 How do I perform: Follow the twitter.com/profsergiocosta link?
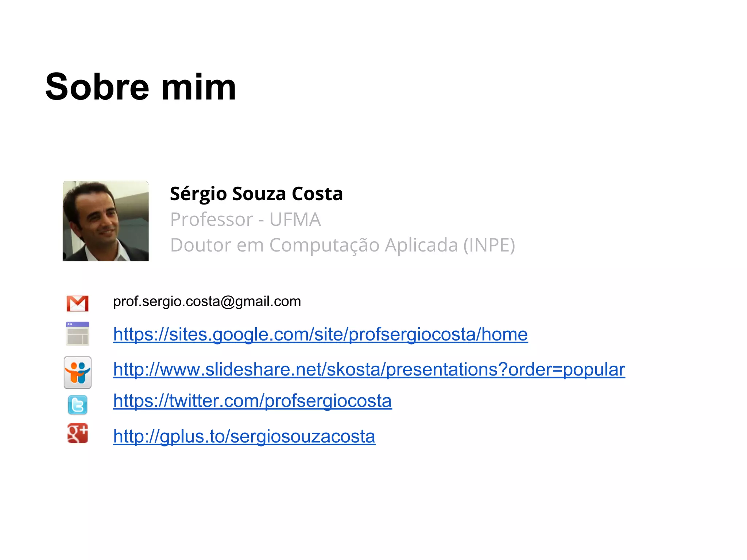[252, 401]
